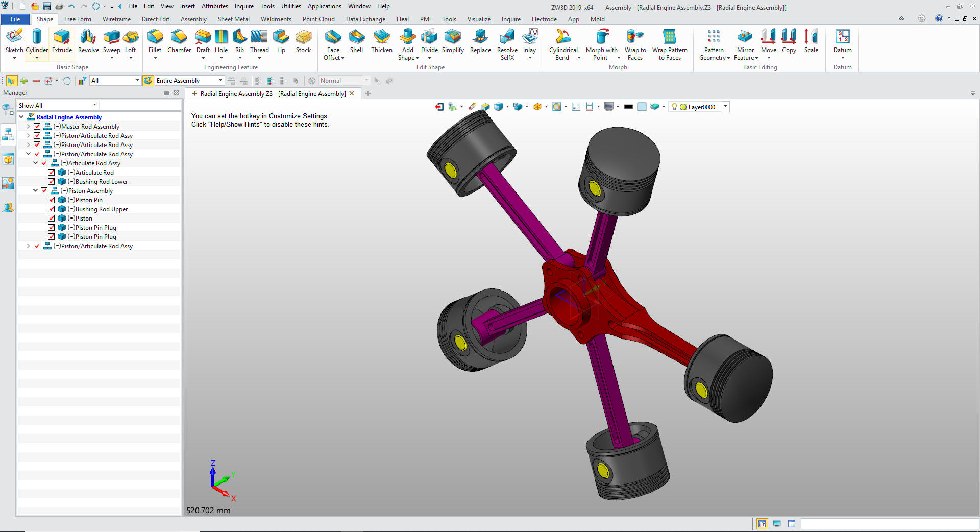
Task: Open the Inquire menu in menu bar
Action: (x=244, y=6)
